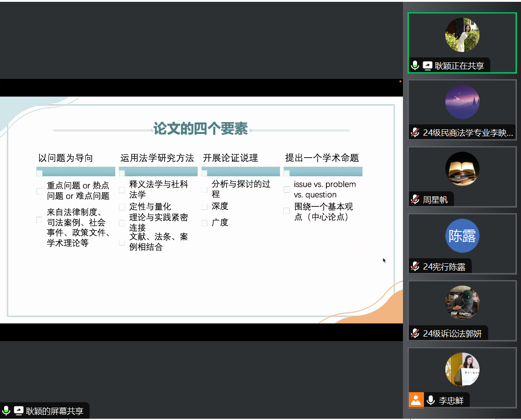
Task: Click the share icon in 耿颖的屏幕共享 bar
Action: click(19, 411)
